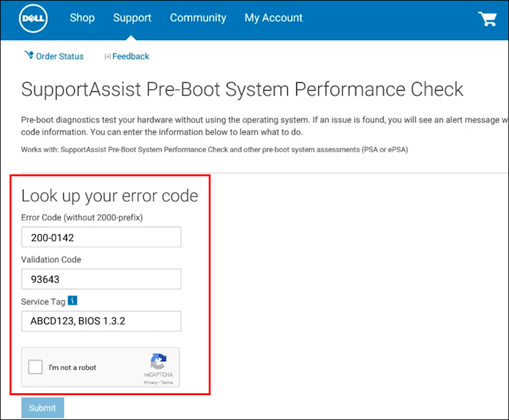
Task: Click the Works with: SupportAssist note text
Action: 214,150
